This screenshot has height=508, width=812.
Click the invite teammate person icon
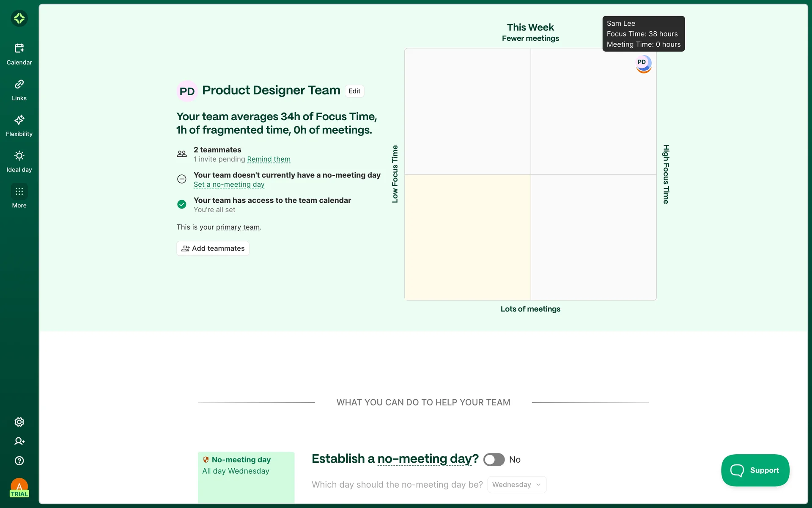tap(19, 441)
